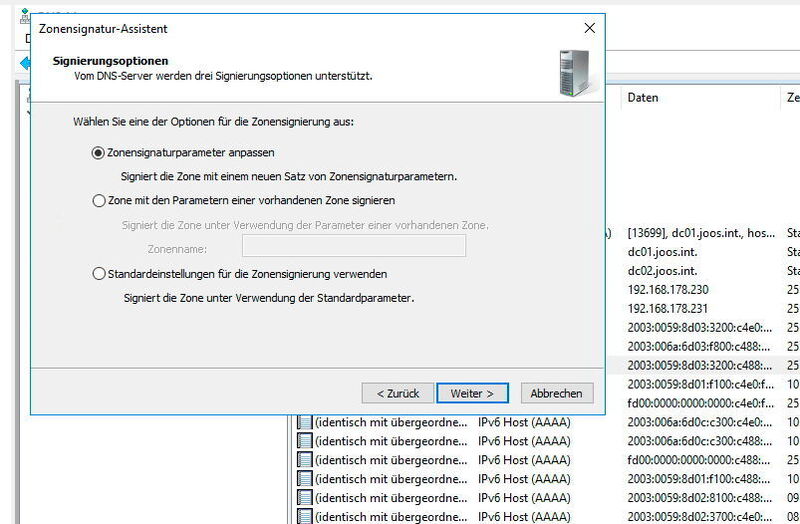The image size is (800, 524).
Task: Click IPv6 Host (AAAA) type in fd00:0000:0000:0000:c488 row
Action: tap(524, 460)
